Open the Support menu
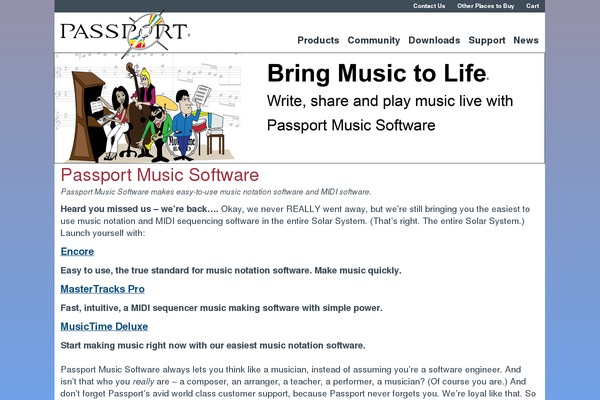The width and height of the screenshot is (600, 400). point(487,40)
